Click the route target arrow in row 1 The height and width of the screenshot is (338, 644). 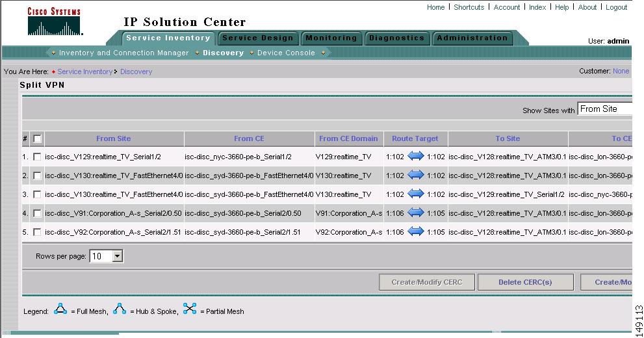(416, 157)
